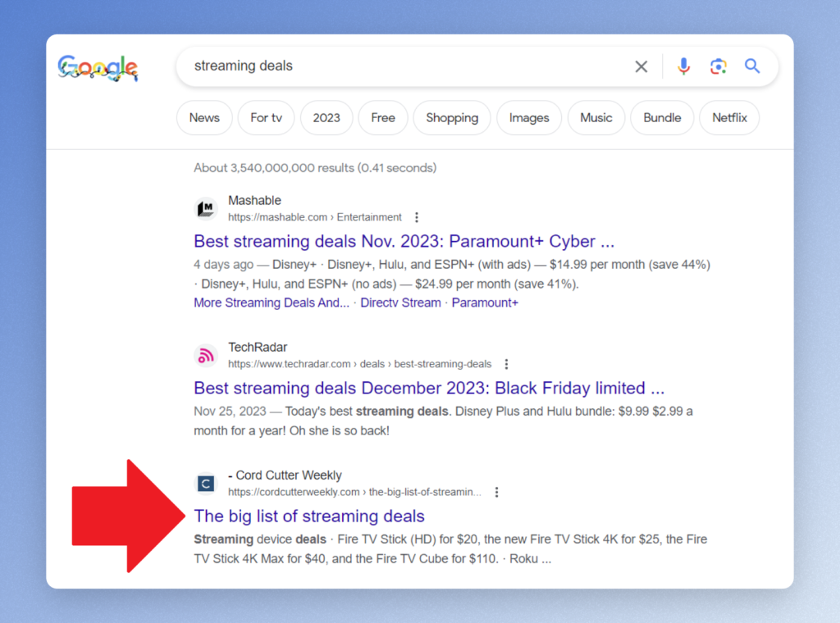Clear the search box with X icon
The width and height of the screenshot is (840, 623).
(641, 66)
